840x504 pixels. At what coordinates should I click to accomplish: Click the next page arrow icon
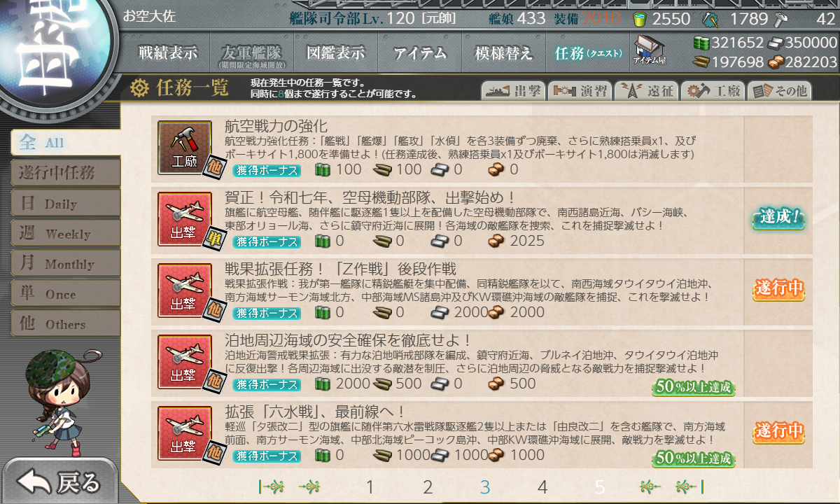[x=650, y=486]
